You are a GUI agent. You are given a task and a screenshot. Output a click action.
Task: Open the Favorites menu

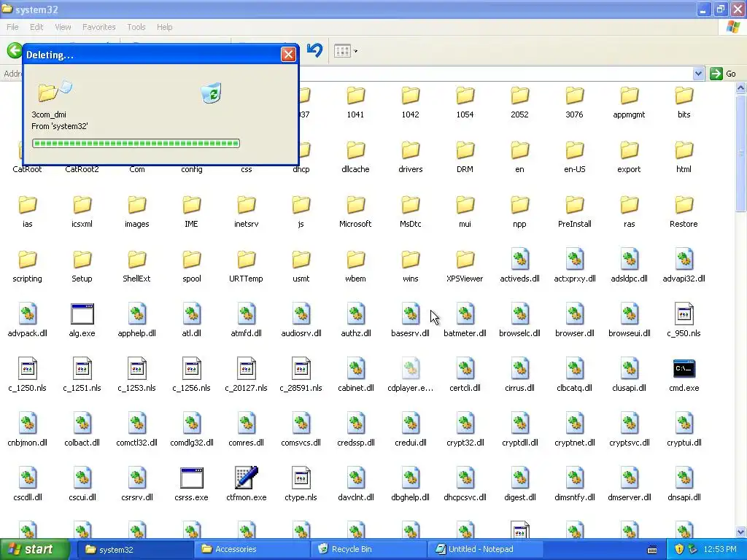pos(98,27)
